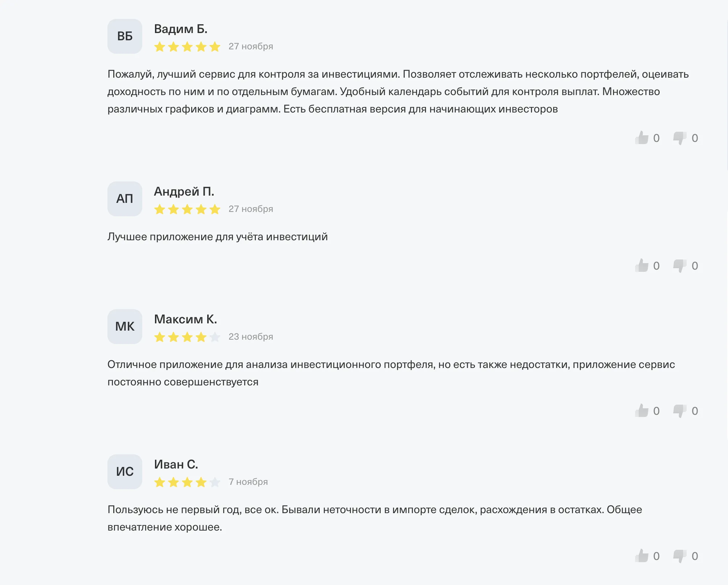Dislike Вадим Б.'s review with thumbs down
728x585 pixels.
pos(680,138)
